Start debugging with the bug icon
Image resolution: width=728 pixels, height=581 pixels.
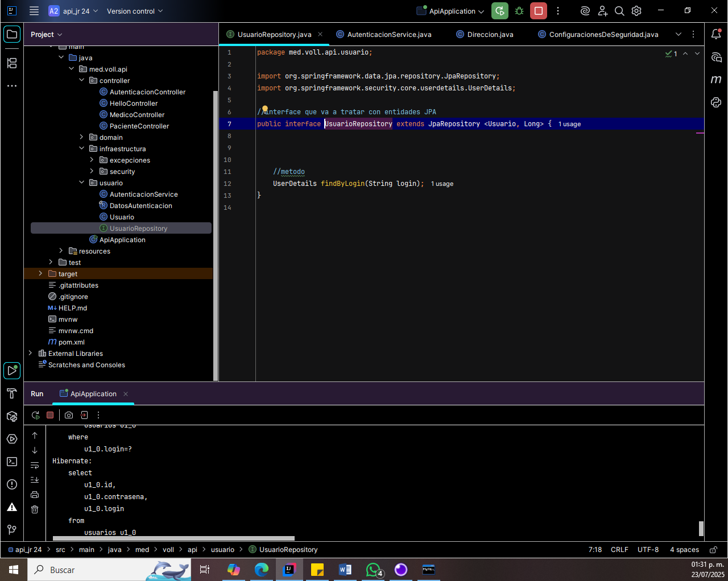pos(519,11)
